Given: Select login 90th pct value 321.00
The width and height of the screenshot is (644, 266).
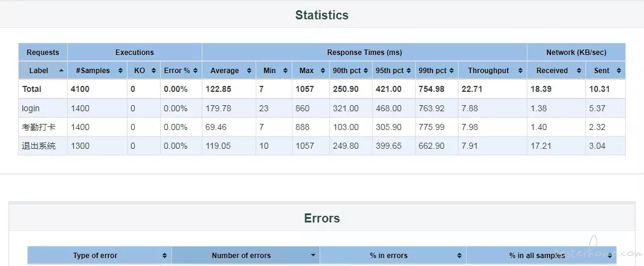Looking at the screenshot, I should point(346,109).
